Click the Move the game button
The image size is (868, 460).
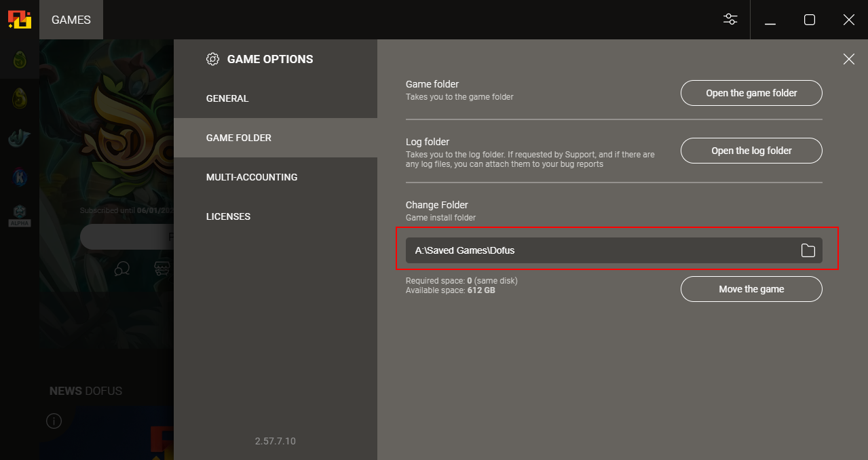751,289
